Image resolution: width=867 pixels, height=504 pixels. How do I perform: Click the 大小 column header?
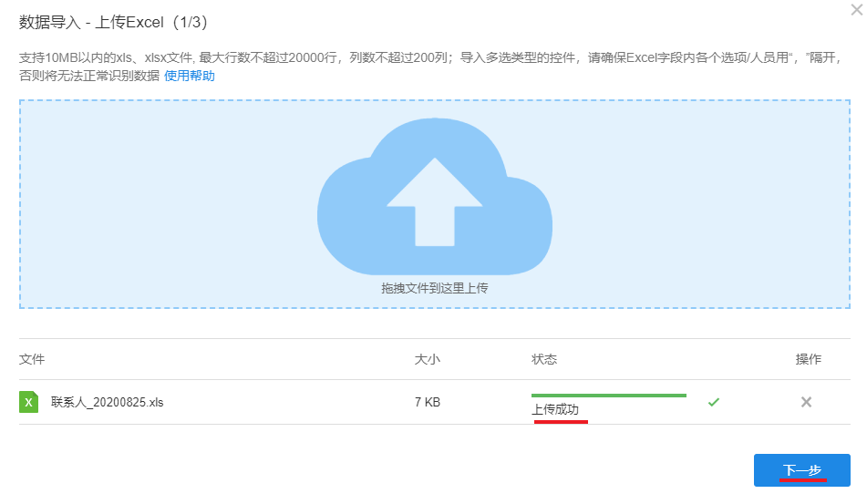[x=427, y=359]
